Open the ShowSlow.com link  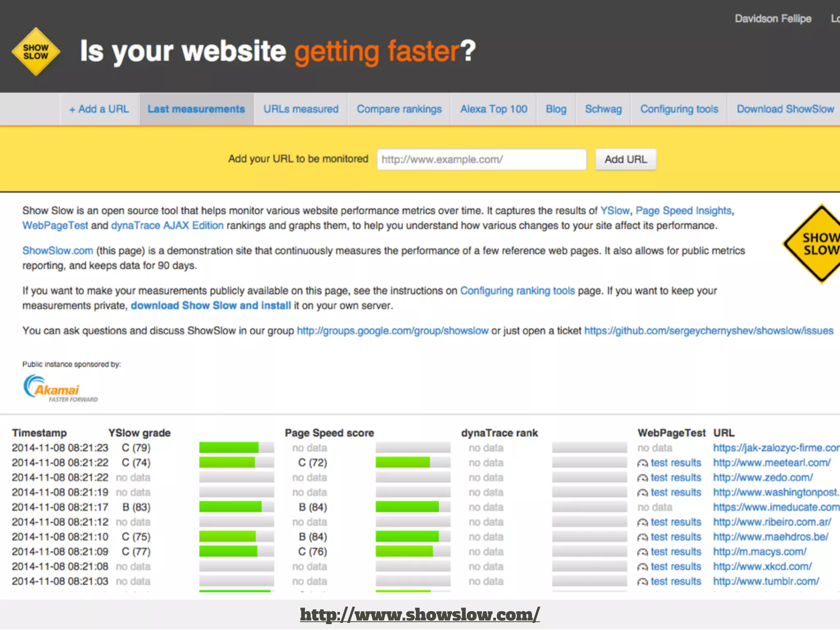coord(57,251)
